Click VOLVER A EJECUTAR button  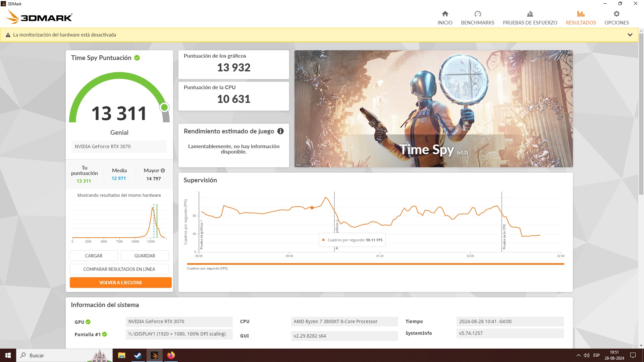coord(120,283)
